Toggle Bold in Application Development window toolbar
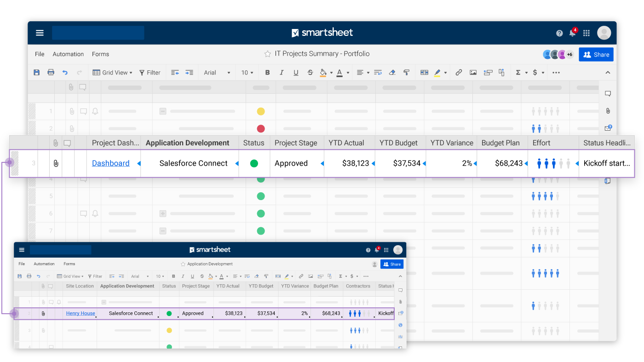Screen dimensions: 644x362 tap(173, 276)
